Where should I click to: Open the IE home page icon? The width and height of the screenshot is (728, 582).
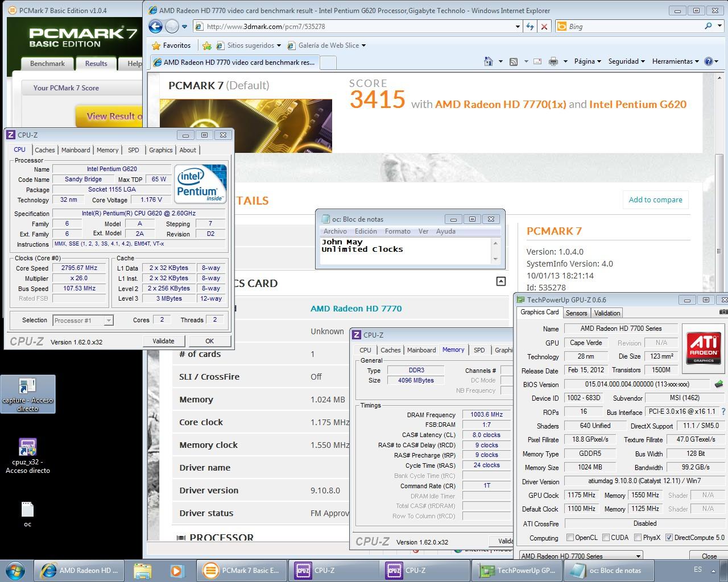pos(488,61)
